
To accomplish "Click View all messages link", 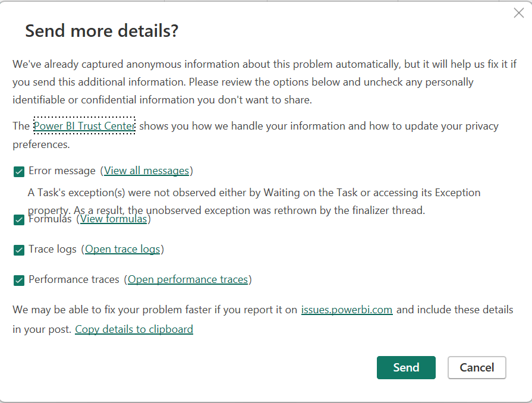I will click(x=146, y=171).
